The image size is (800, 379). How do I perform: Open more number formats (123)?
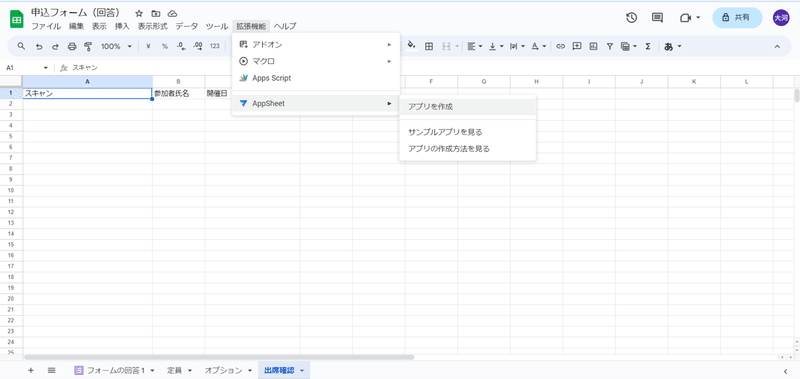(215, 46)
